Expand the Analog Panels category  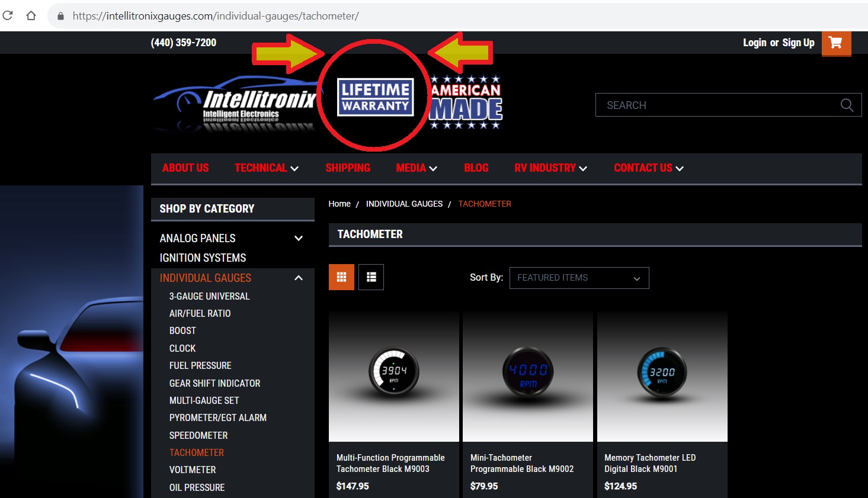click(299, 238)
